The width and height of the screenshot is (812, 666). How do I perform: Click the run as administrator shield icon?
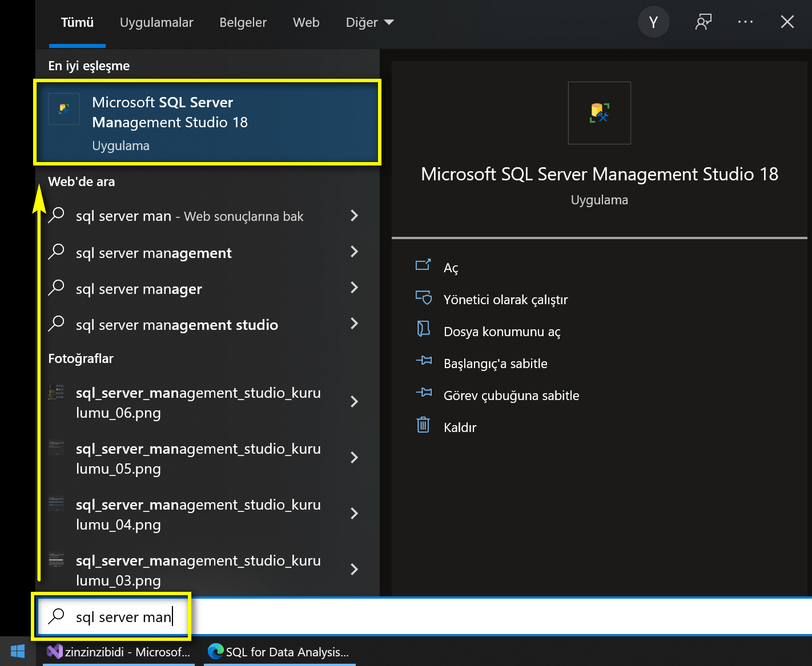tap(423, 297)
